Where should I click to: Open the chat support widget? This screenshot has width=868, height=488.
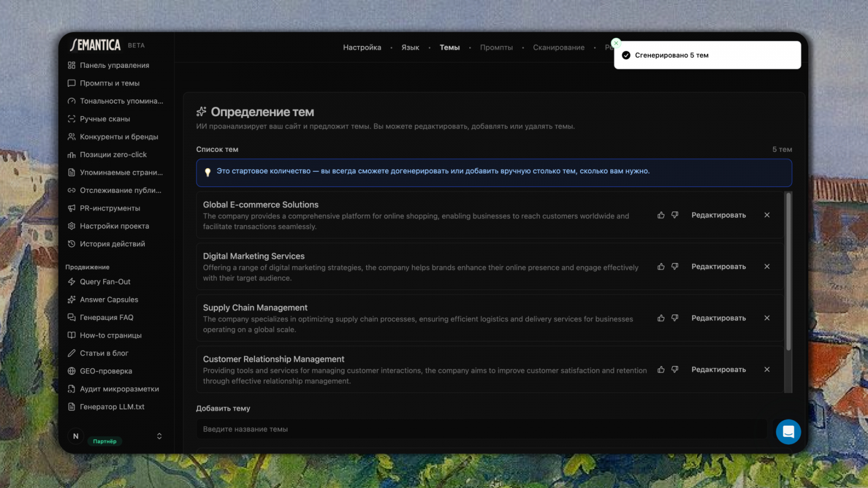788,432
